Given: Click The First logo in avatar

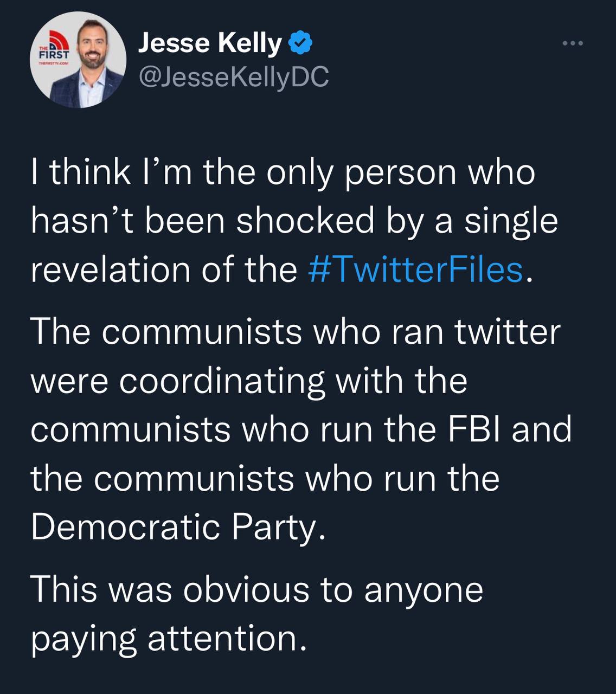Looking at the screenshot, I should 54,50.
